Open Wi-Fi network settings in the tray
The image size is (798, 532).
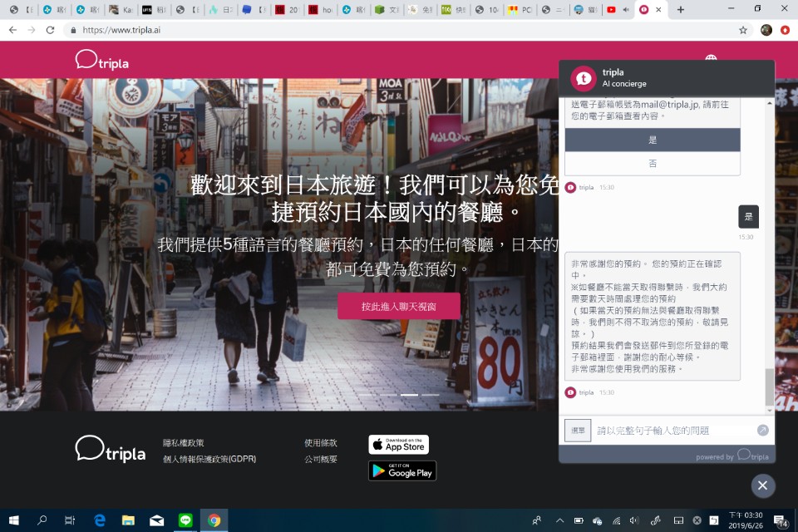pyautogui.click(x=616, y=520)
